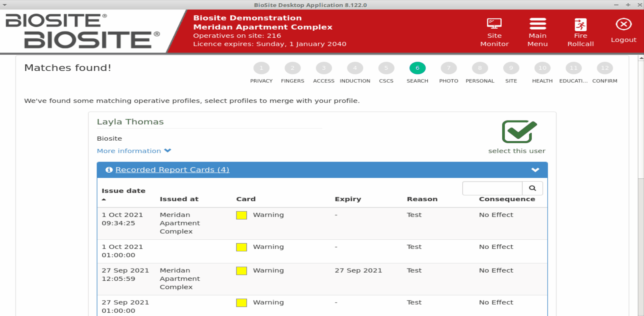Click the report cards search input field
The width and height of the screenshot is (644, 316).
pyautogui.click(x=492, y=188)
